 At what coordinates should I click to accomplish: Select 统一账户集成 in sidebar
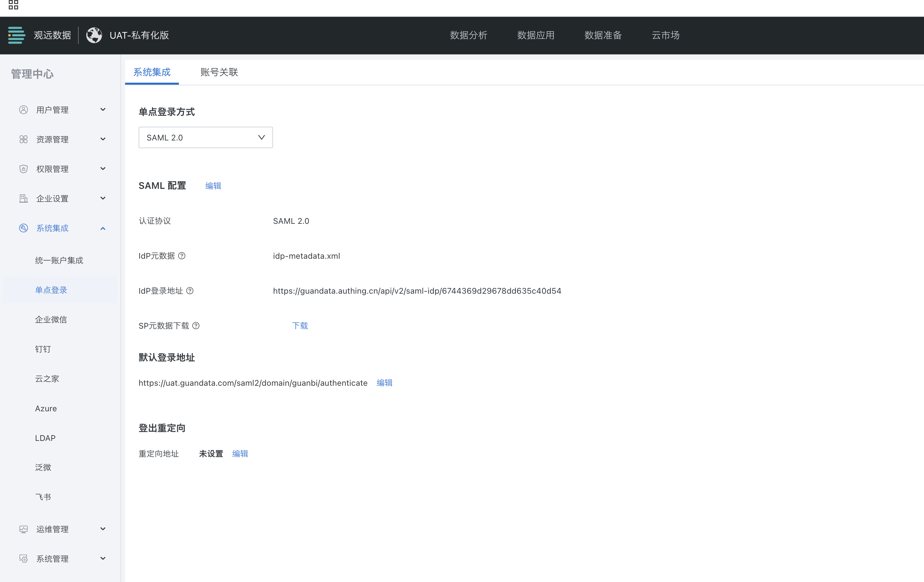(59, 261)
